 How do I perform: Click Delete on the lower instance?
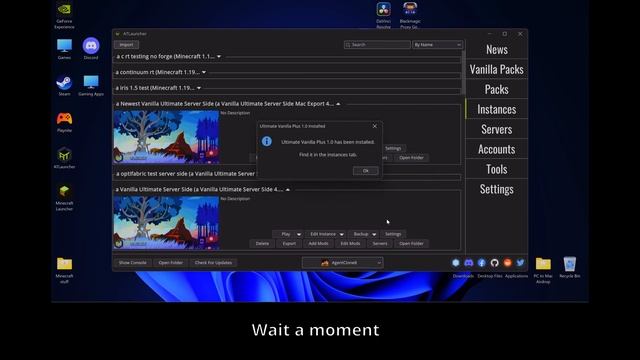coord(262,244)
